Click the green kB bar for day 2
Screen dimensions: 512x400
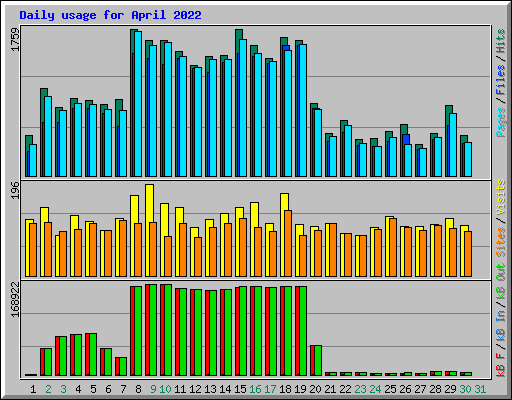(48, 362)
